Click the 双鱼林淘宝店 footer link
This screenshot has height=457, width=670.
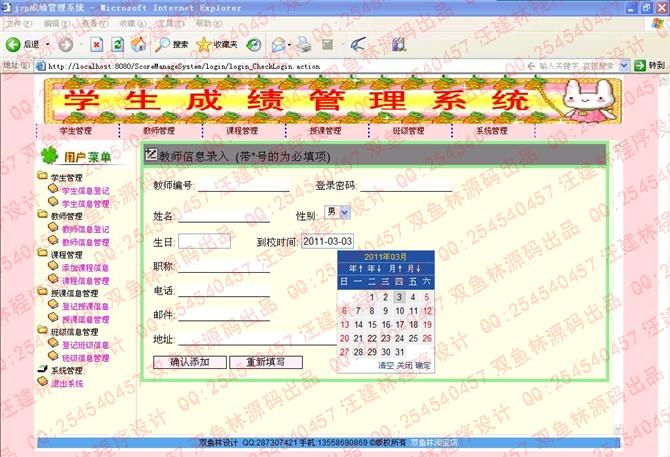(x=434, y=442)
